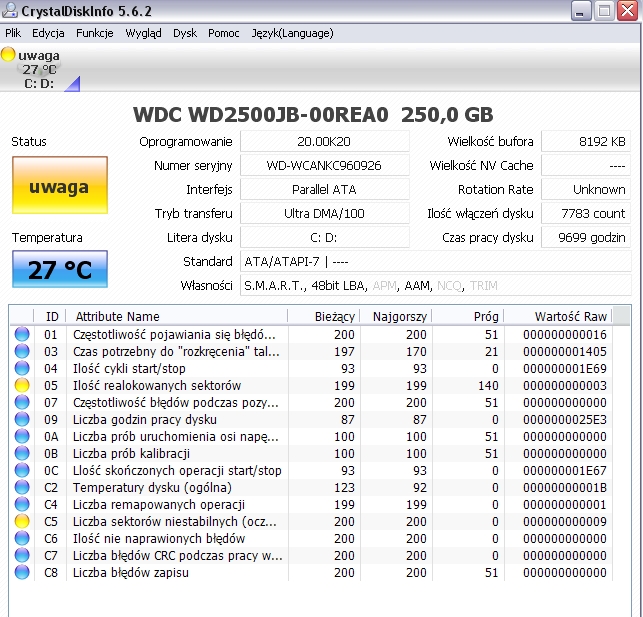Screen dimensions: 643x617
Task: Open the Dysk menu
Action: [x=185, y=33]
